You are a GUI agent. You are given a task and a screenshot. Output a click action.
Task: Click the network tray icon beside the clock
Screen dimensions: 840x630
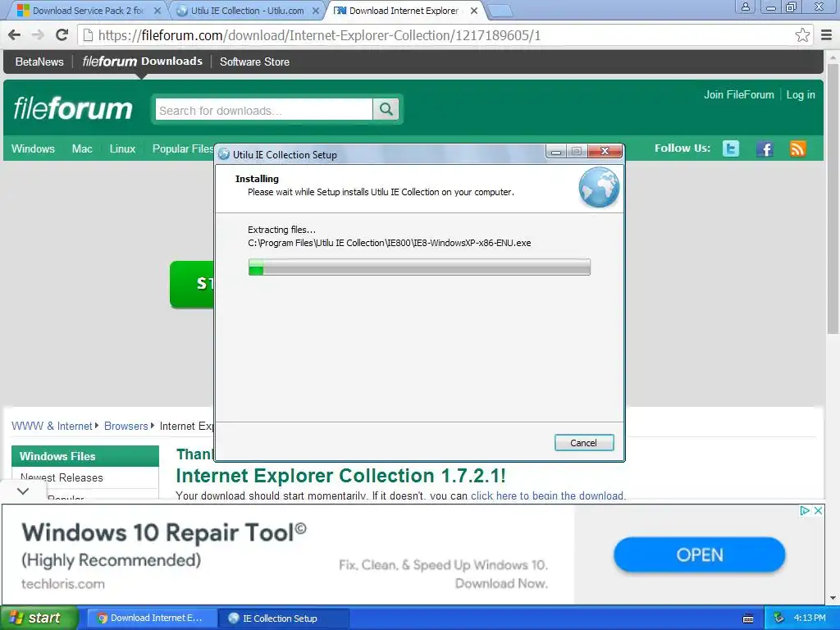[x=778, y=619]
